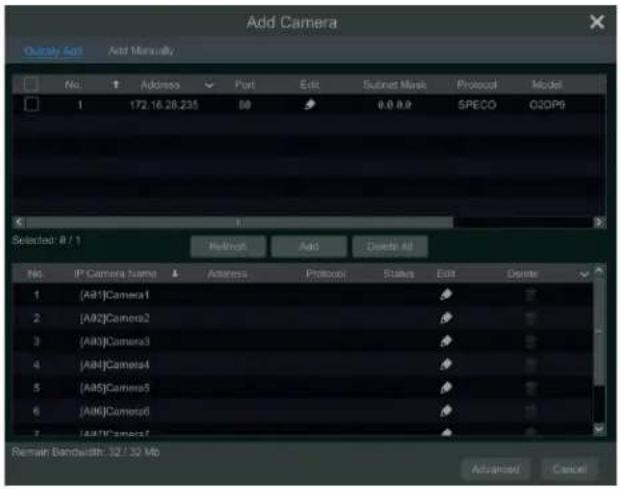
Task: Switch to Add Manually tab
Action: click(x=141, y=51)
